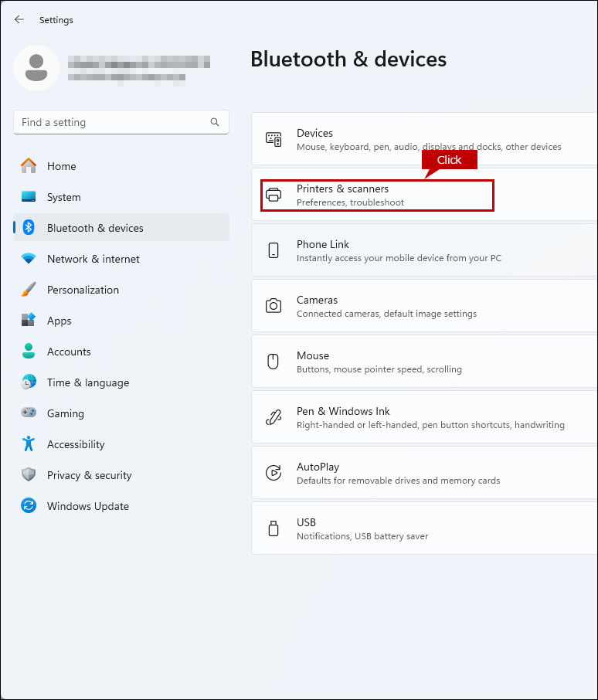Click the Pen & Windows Ink title
Viewport: 598px width, 700px height.
(x=343, y=411)
